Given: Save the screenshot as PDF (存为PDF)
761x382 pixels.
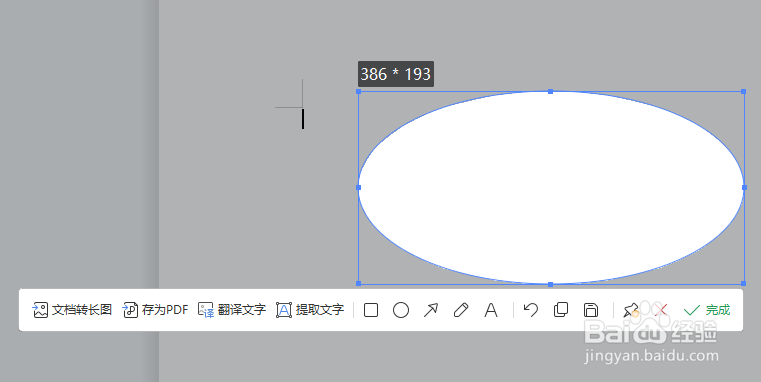Looking at the screenshot, I should click(155, 310).
